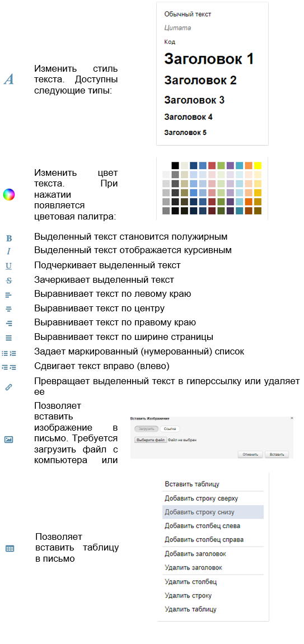The image size is (304, 644).
Task: Click the 'Вставить' button in image dialog
Action: point(277,454)
